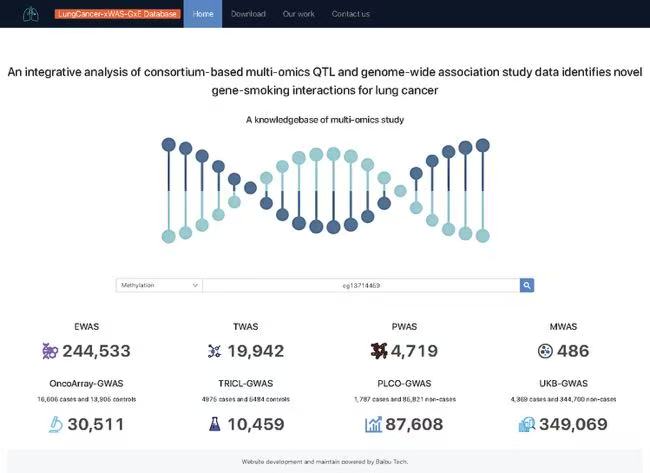Click the DNA double helix image
Viewport: 650px width, 473px height.
tap(325, 190)
